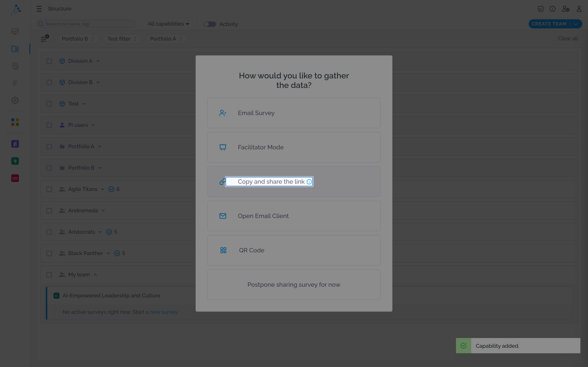Click the add filter sliders icon
The width and height of the screenshot is (588, 367).
point(45,38)
